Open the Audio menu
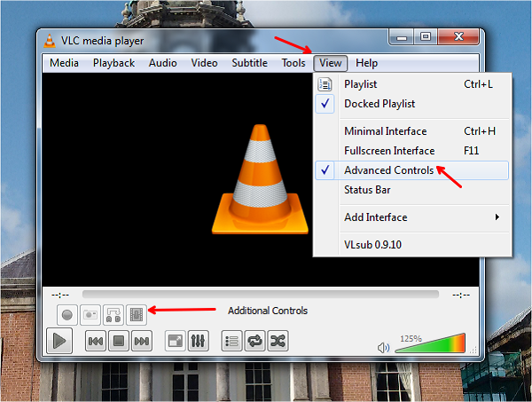The height and width of the screenshot is (402, 532). click(163, 63)
